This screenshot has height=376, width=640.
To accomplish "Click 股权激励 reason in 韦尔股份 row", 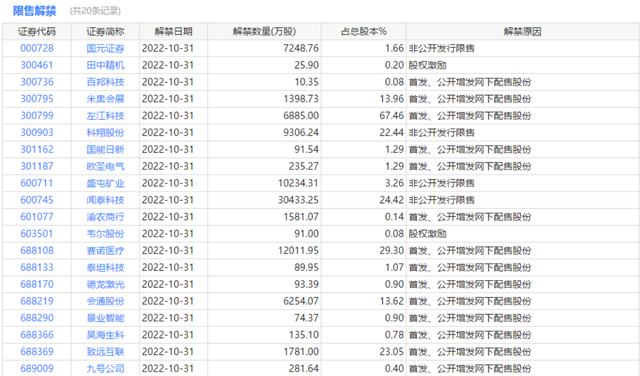I will tap(427, 234).
